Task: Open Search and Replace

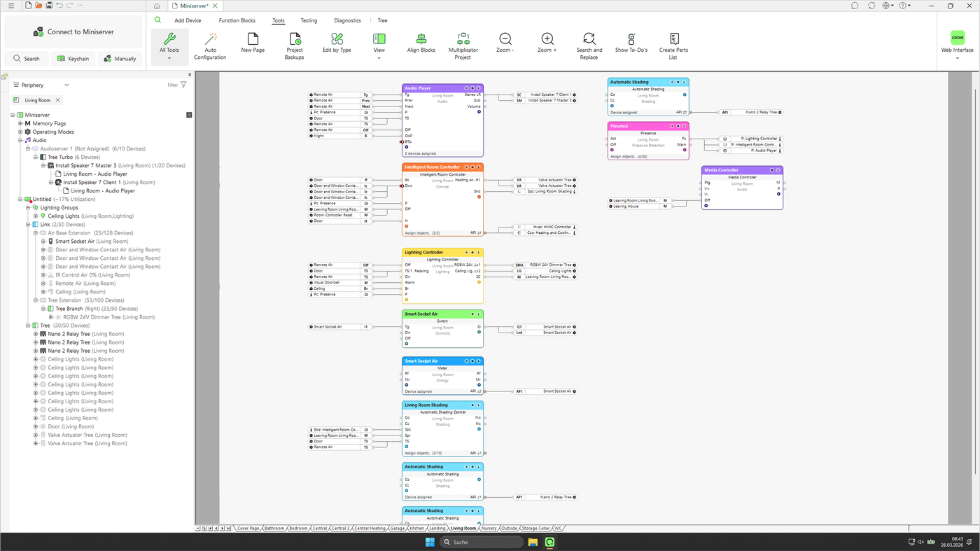Action: click(589, 46)
